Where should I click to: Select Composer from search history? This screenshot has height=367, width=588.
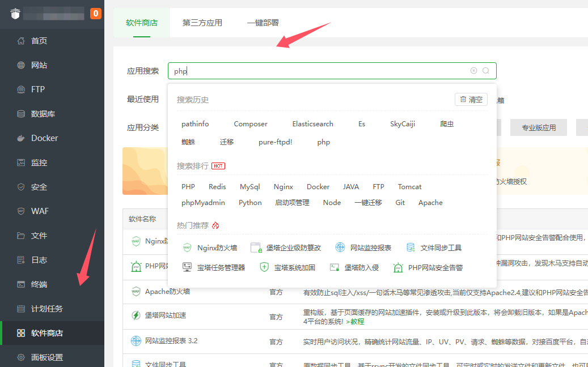[251, 124]
